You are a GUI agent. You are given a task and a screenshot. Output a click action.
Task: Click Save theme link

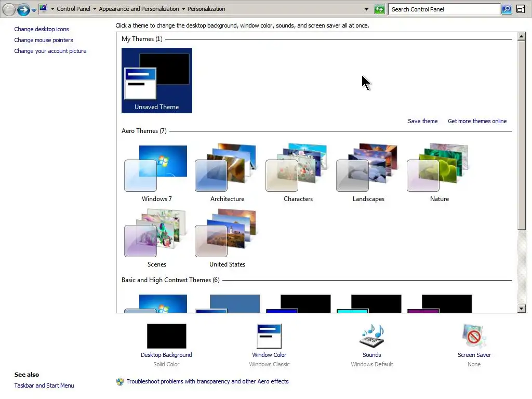click(x=422, y=121)
